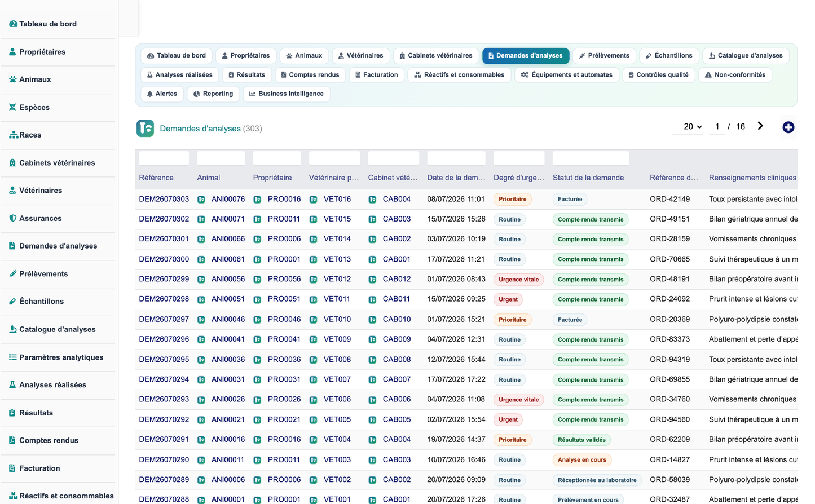Open the animal icon beside ANI00076

click(x=201, y=200)
